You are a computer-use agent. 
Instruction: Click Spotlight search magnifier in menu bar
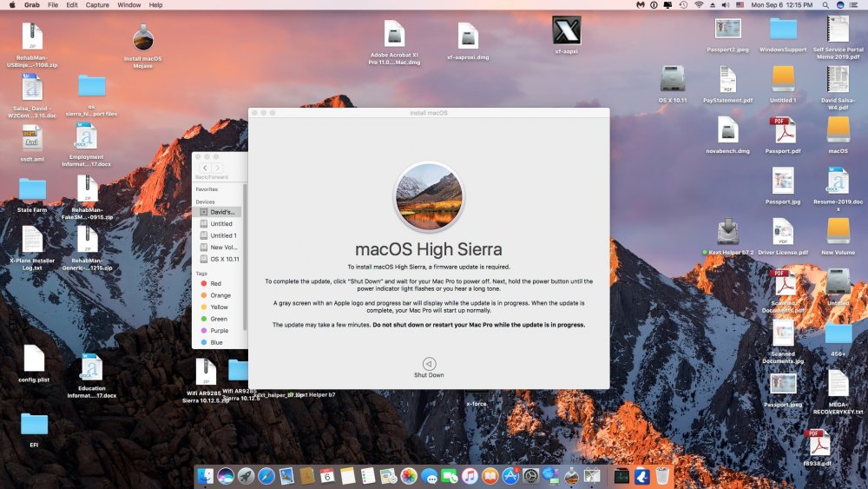click(x=825, y=5)
